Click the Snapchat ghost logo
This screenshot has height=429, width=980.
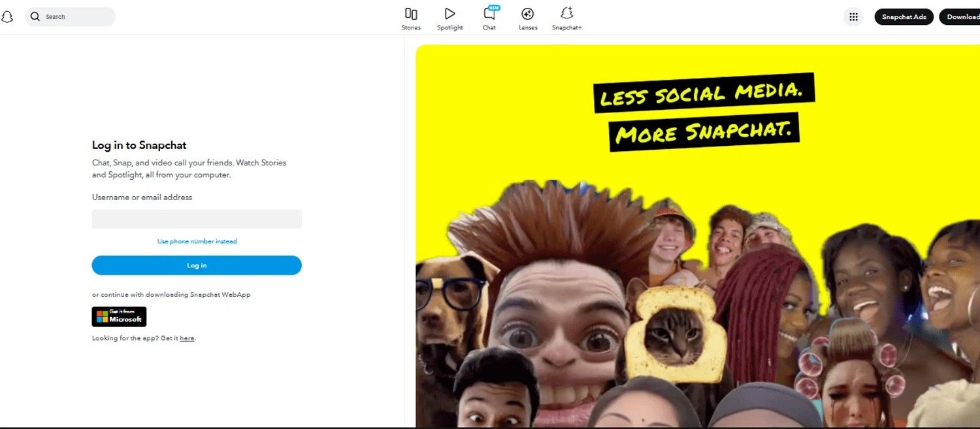point(7,17)
